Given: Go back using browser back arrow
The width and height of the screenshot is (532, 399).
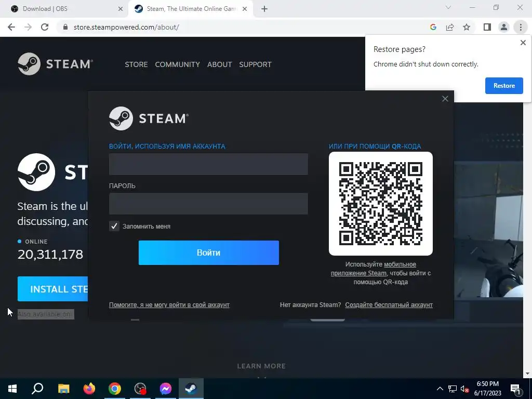Looking at the screenshot, I should click(11, 27).
